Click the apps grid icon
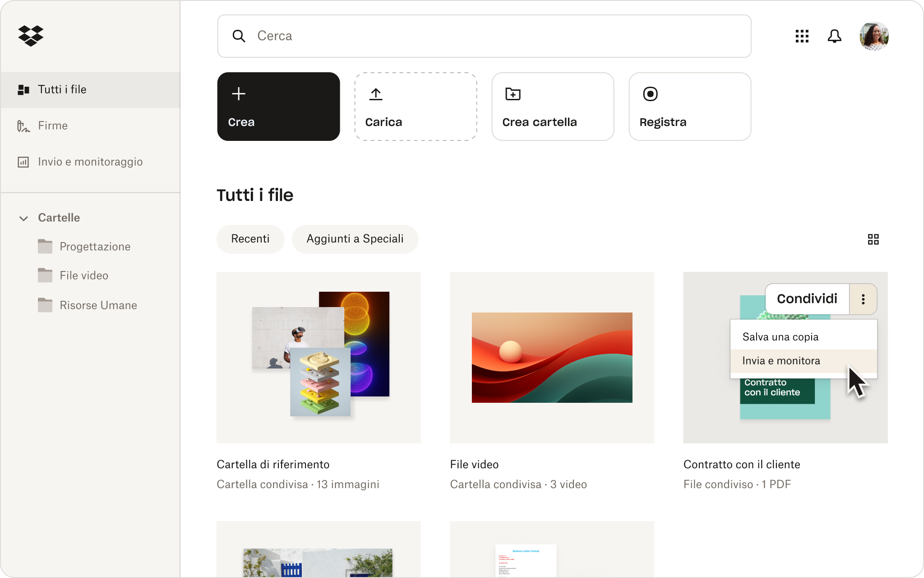The width and height of the screenshot is (924, 578). pyautogui.click(x=802, y=36)
